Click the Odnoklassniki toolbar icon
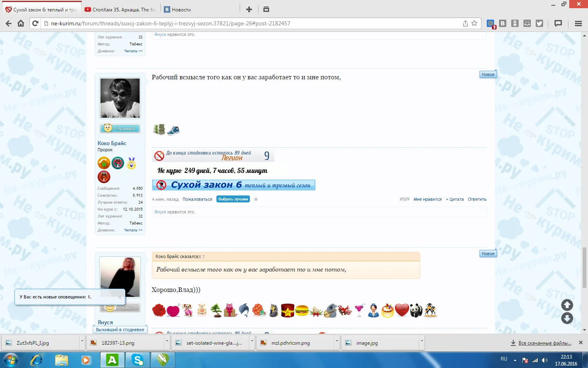 (515, 23)
